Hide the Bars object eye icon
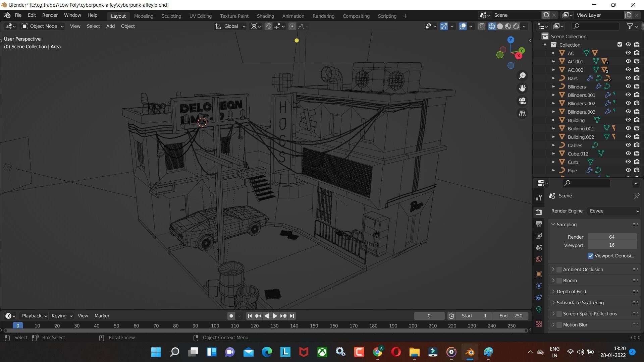Image resolution: width=644 pixels, height=362 pixels. point(628,78)
